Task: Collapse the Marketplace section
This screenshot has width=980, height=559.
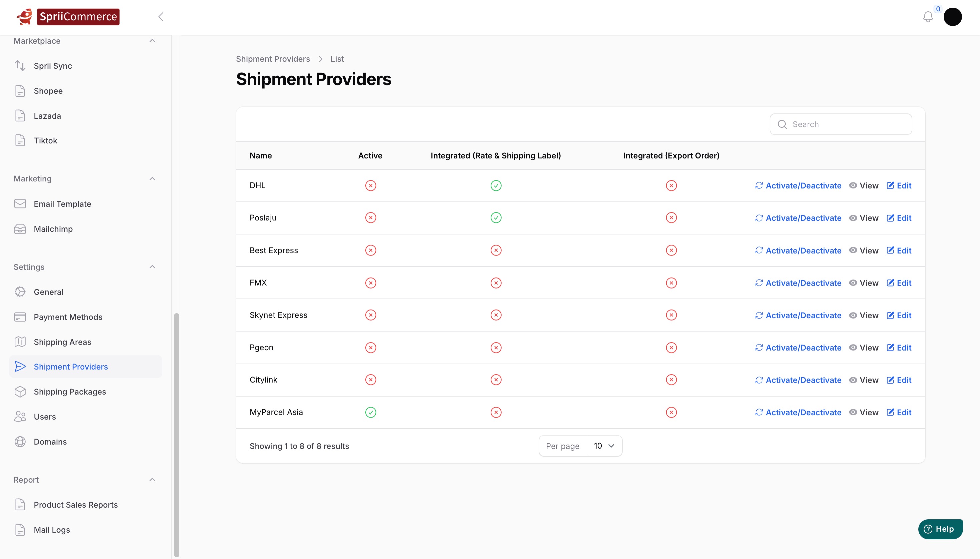Action: [152, 41]
